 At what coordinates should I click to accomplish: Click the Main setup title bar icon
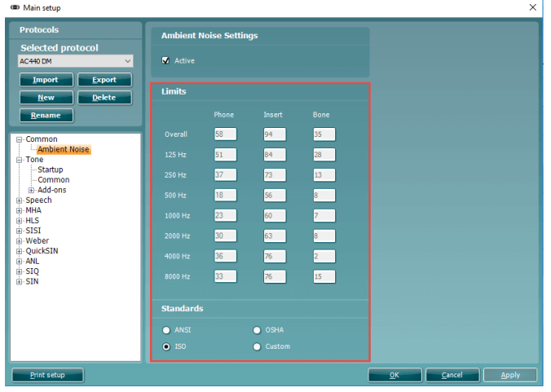(x=15, y=7)
